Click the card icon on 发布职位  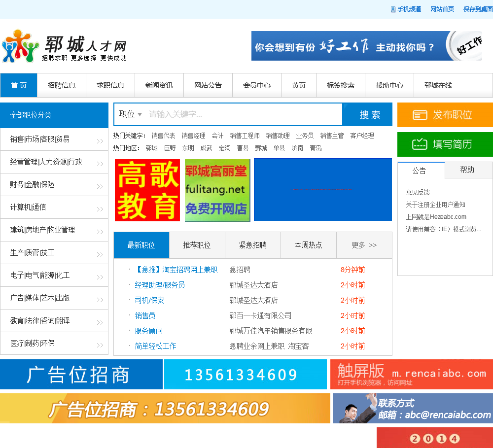pyautogui.click(x=420, y=115)
